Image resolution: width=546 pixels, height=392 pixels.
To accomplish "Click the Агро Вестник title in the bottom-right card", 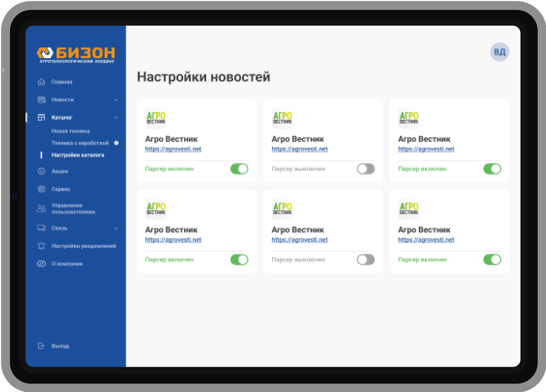I will (x=424, y=230).
